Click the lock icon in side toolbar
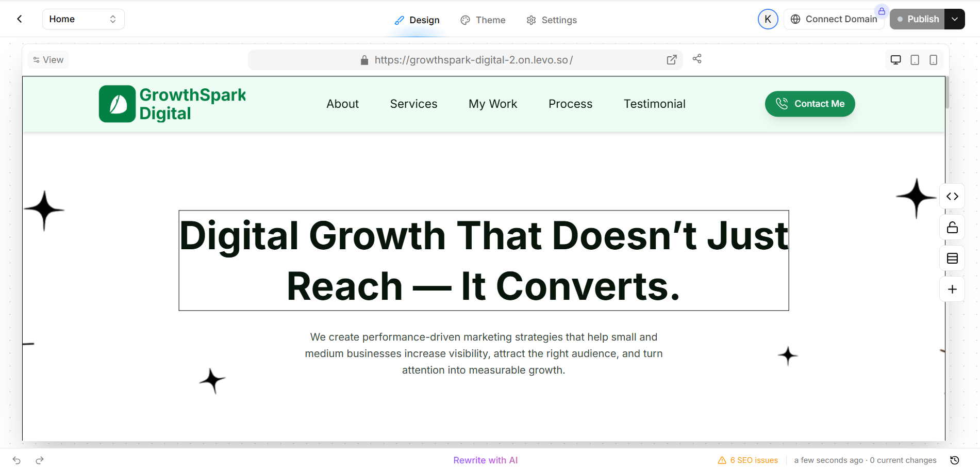Viewport: 980px width, 467px height. tap(952, 228)
